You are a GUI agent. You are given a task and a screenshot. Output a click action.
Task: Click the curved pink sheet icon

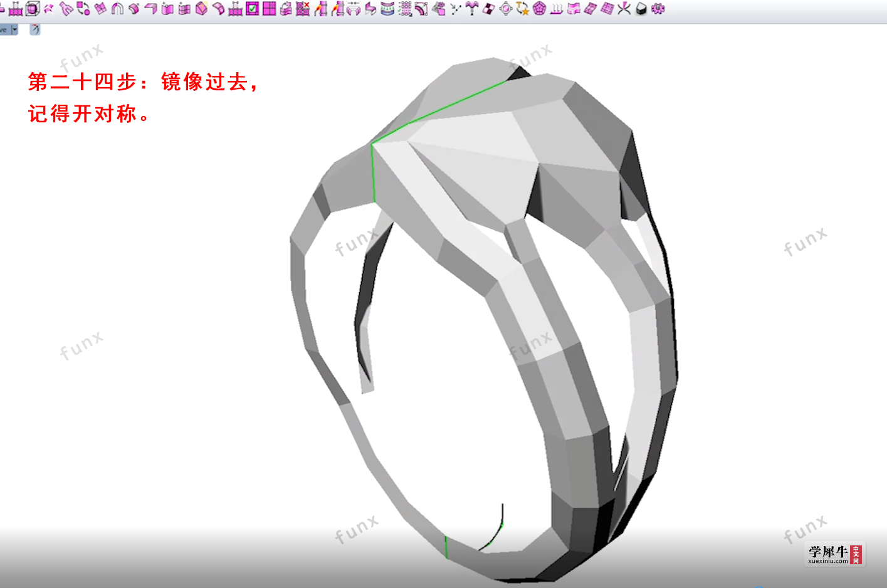218,9
